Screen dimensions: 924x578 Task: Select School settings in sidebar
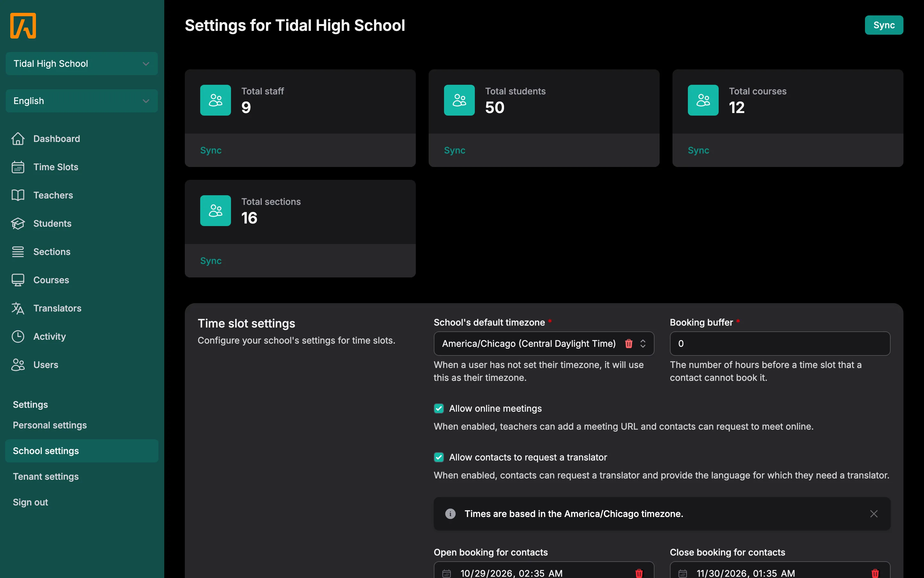pyautogui.click(x=82, y=451)
